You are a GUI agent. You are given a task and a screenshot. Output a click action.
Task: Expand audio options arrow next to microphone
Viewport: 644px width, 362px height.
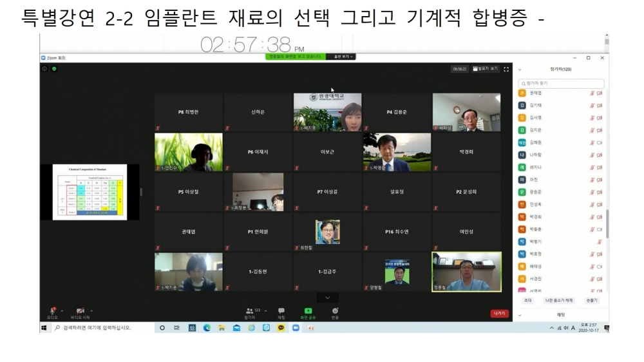(x=62, y=310)
